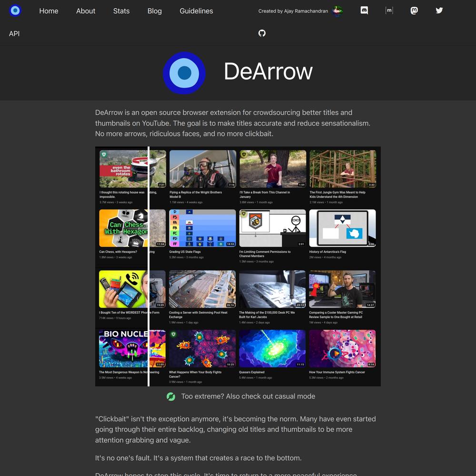
Task: Open the GitHub icon link
Action: (x=262, y=33)
